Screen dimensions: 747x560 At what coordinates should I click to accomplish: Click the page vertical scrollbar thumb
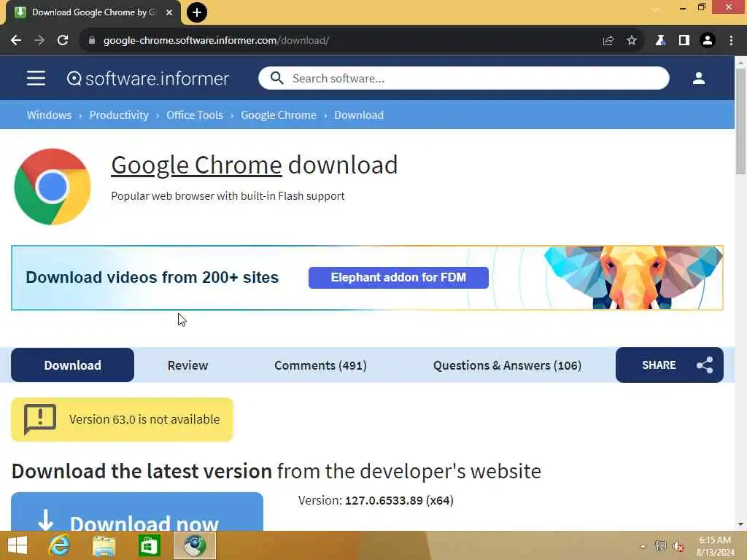(740, 122)
